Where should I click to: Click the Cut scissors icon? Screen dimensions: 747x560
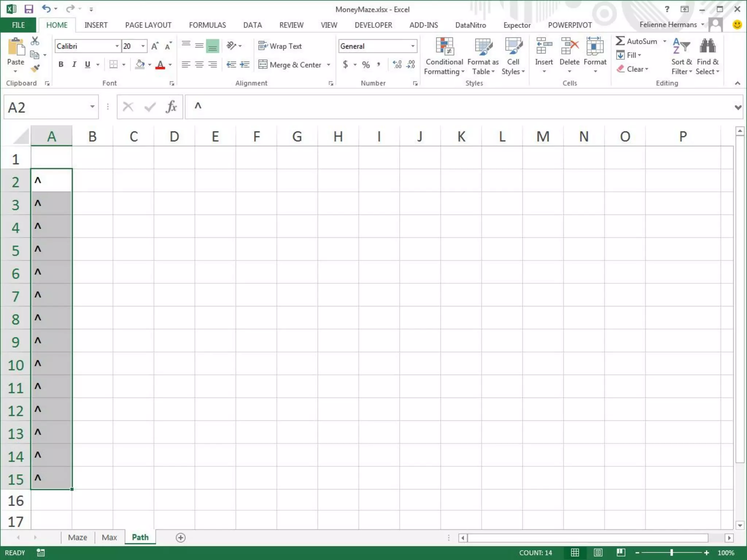(35, 41)
